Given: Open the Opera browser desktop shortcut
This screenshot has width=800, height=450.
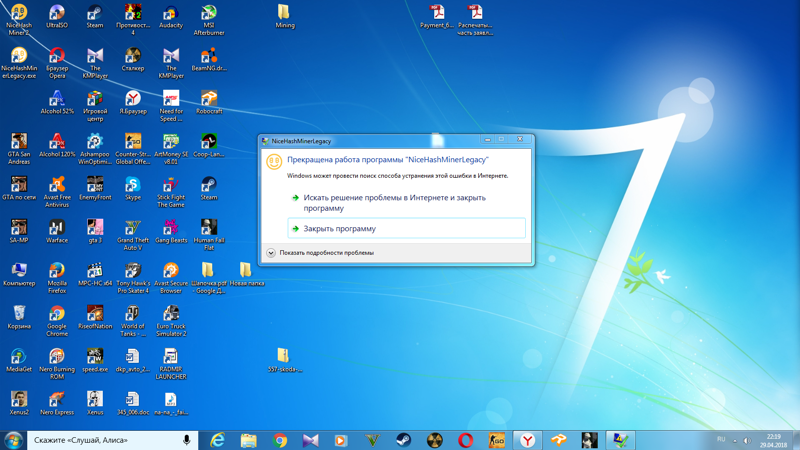Looking at the screenshot, I should 57,63.
